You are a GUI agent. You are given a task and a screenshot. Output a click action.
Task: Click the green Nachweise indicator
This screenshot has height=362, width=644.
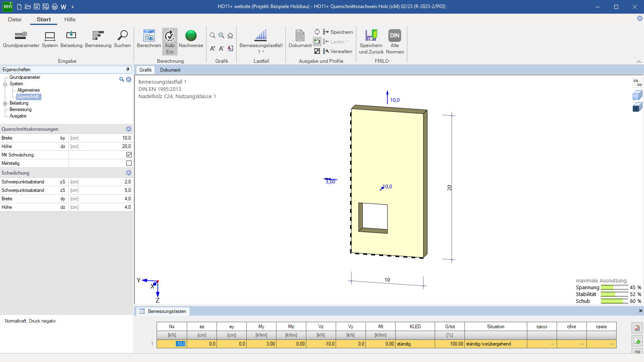coord(191,39)
